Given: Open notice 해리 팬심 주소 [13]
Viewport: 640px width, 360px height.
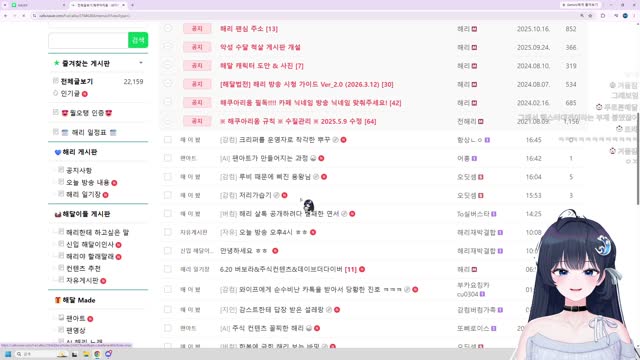Looking at the screenshot, I should (249, 29).
